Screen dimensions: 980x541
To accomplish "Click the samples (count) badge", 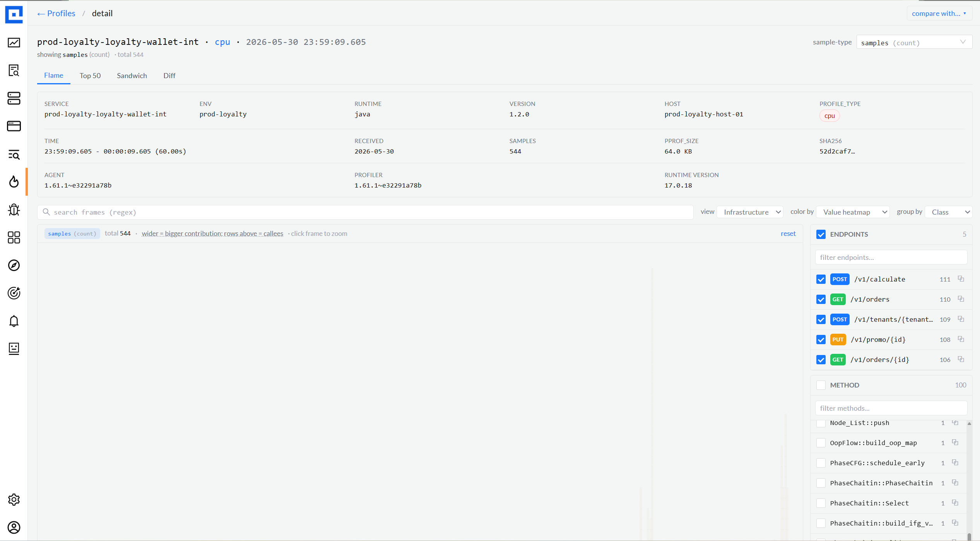I will tap(72, 234).
